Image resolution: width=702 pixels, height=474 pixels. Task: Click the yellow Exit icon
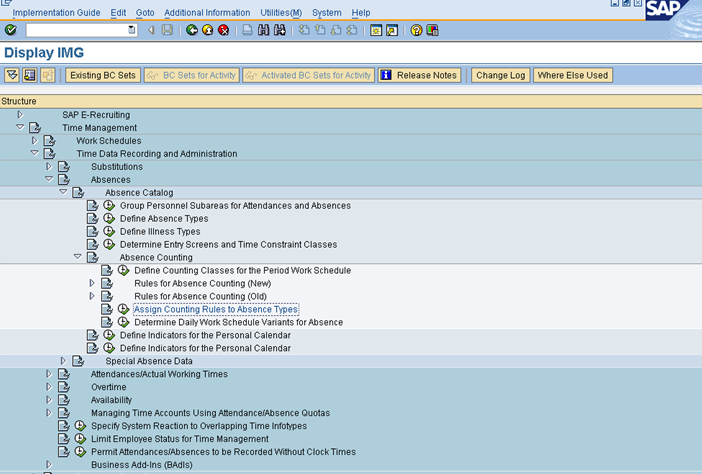tap(208, 30)
